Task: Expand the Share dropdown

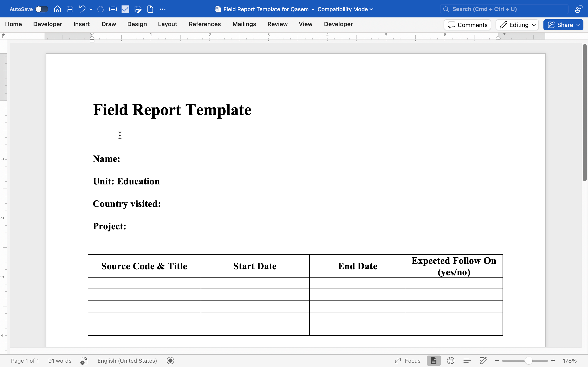Action: point(578,25)
